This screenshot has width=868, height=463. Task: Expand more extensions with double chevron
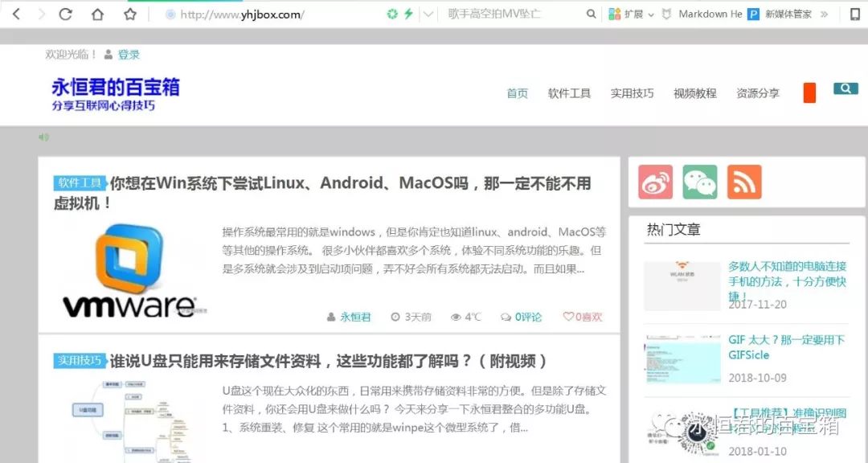[x=825, y=14]
